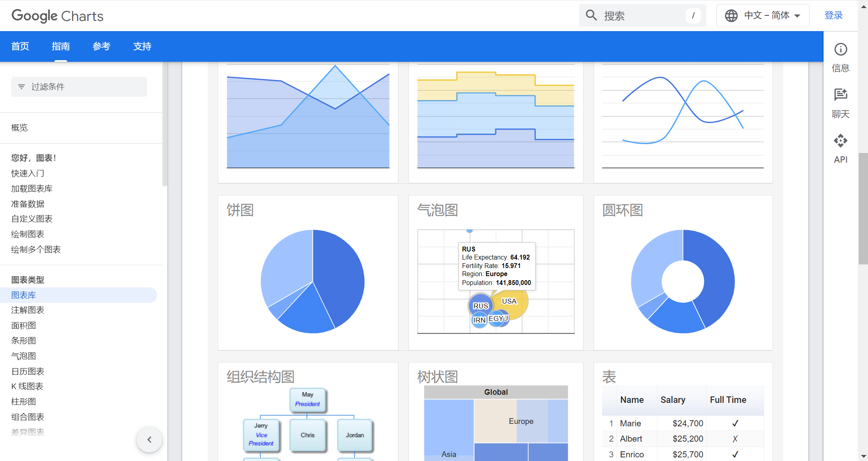Image resolution: width=868 pixels, height=461 pixels.
Task: Open the language dropdown 中文 – 简体
Action: coord(763,16)
